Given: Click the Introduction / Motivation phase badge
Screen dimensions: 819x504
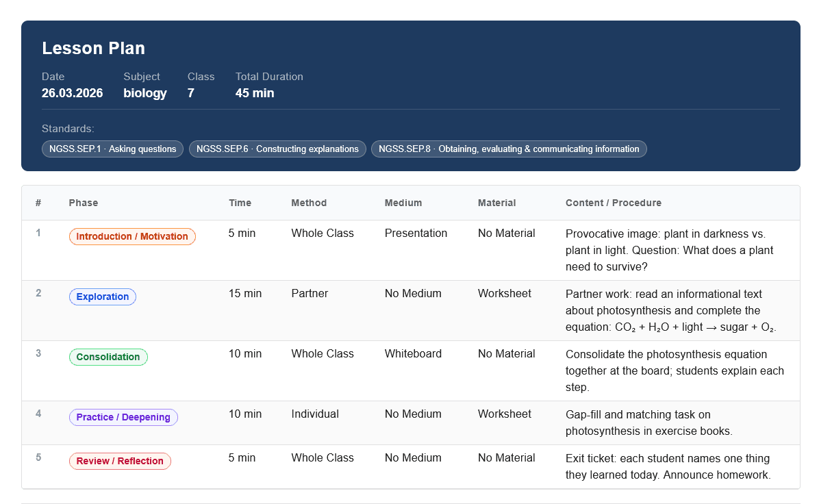Looking at the screenshot, I should click(x=132, y=236).
